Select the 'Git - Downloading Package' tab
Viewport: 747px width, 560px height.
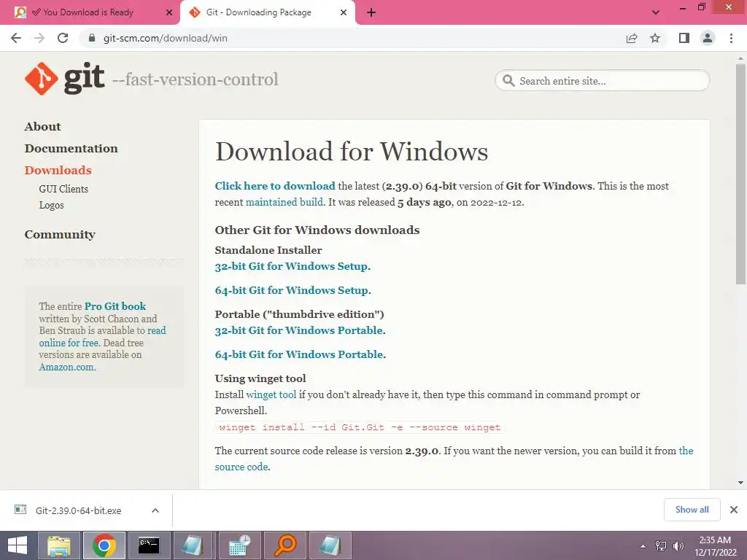pos(259,12)
